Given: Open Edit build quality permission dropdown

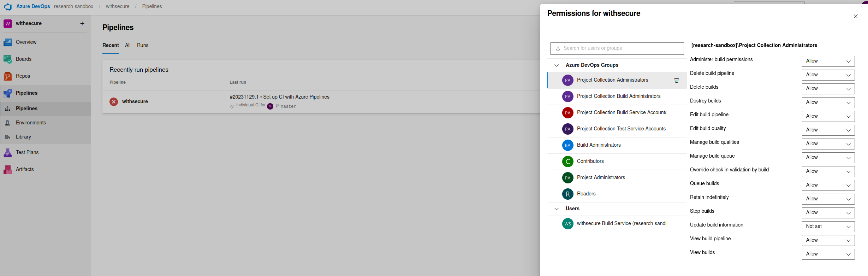Looking at the screenshot, I should (828, 130).
